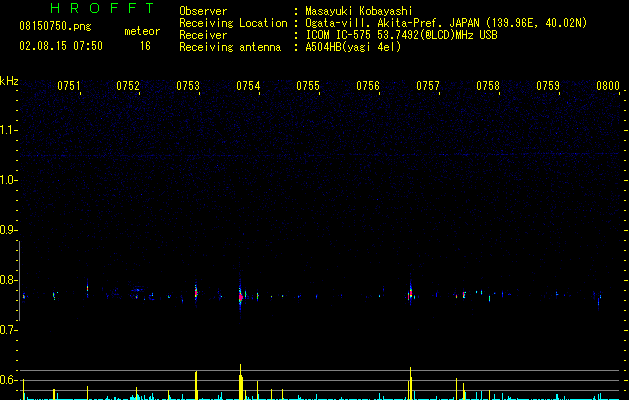Click the kHz axis unit label
Viewport: 629px width, 400px height.
click(x=9, y=81)
